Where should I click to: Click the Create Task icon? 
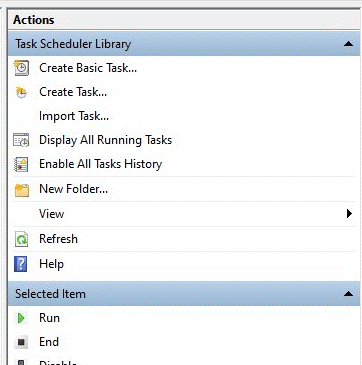click(21, 92)
